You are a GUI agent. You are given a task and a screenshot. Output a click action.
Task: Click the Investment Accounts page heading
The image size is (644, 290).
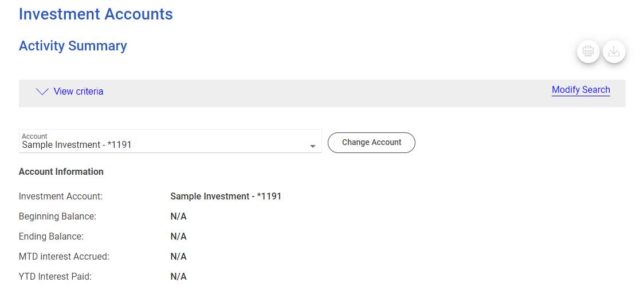(96, 14)
